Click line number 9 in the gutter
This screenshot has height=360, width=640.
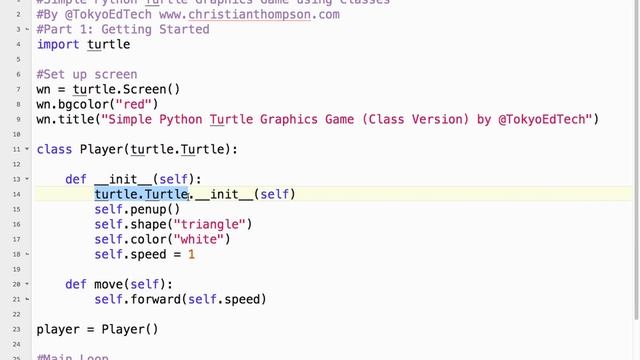coord(18,120)
